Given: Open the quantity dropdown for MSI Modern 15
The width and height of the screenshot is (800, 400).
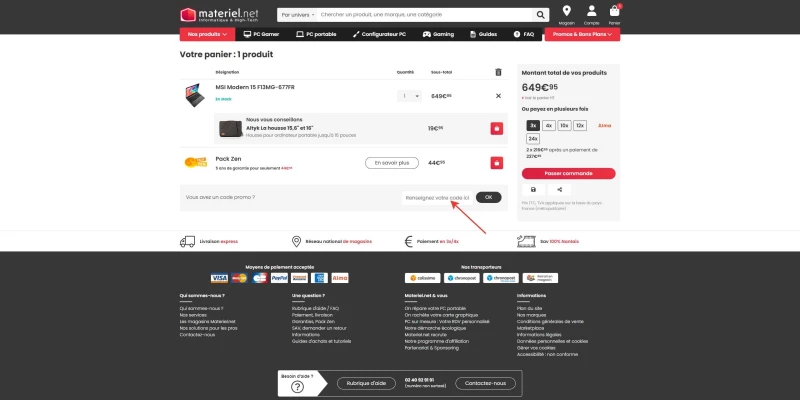Looking at the screenshot, I should pos(410,96).
